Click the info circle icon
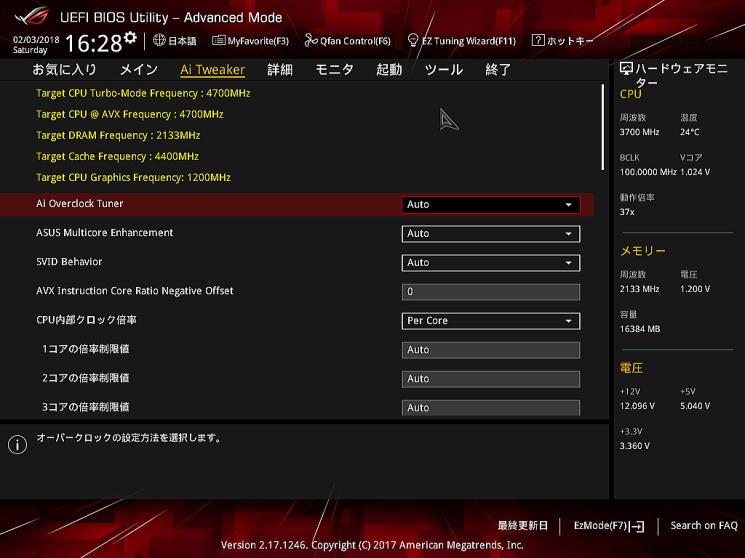The image size is (745, 558). click(18, 445)
